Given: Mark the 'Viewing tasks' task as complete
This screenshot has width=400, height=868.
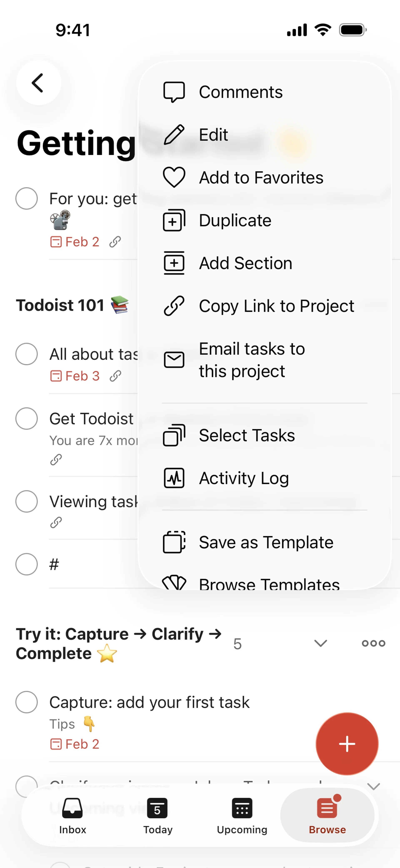Looking at the screenshot, I should (x=27, y=501).
